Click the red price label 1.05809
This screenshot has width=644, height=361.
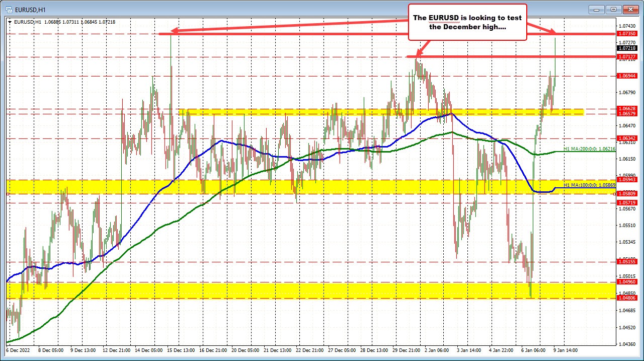(627, 193)
